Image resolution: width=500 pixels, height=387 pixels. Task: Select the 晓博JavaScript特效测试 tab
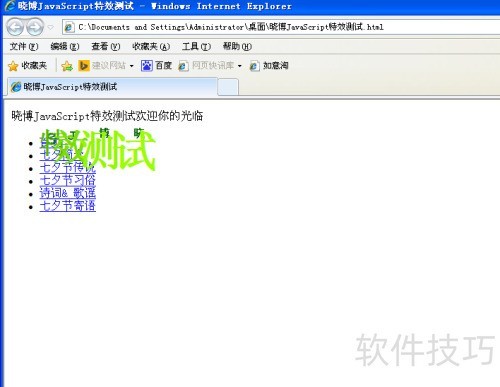coord(112,87)
